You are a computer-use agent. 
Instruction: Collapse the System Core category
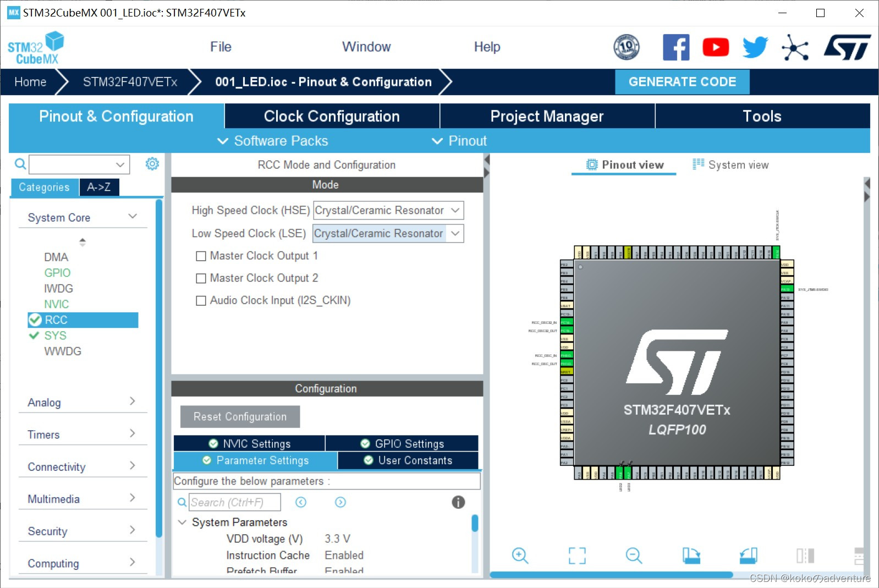point(133,217)
